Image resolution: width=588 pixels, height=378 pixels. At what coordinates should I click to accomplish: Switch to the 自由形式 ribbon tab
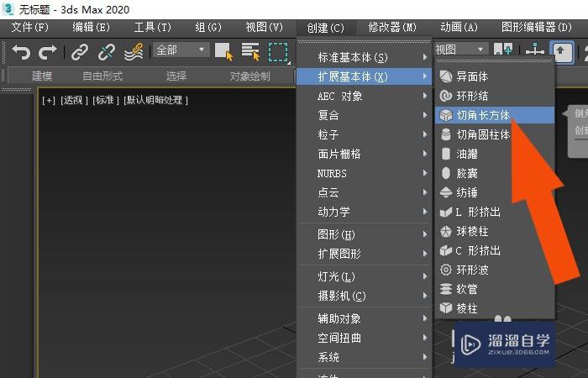point(102,76)
